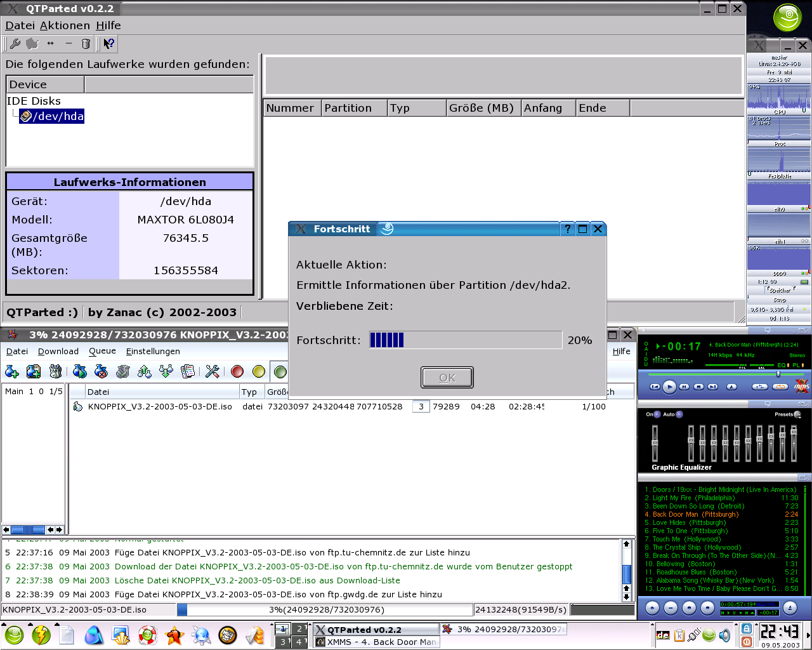Click the add download flask icon
812x650 pixels.
point(12,371)
